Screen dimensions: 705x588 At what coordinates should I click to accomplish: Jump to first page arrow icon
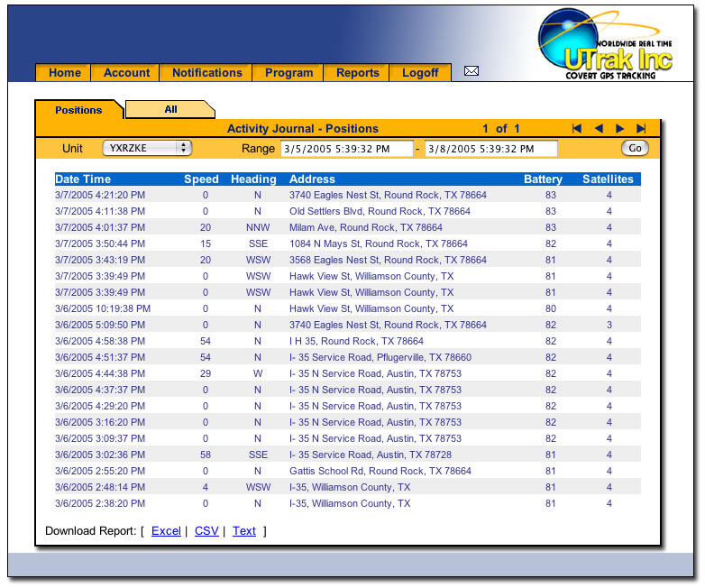click(577, 129)
